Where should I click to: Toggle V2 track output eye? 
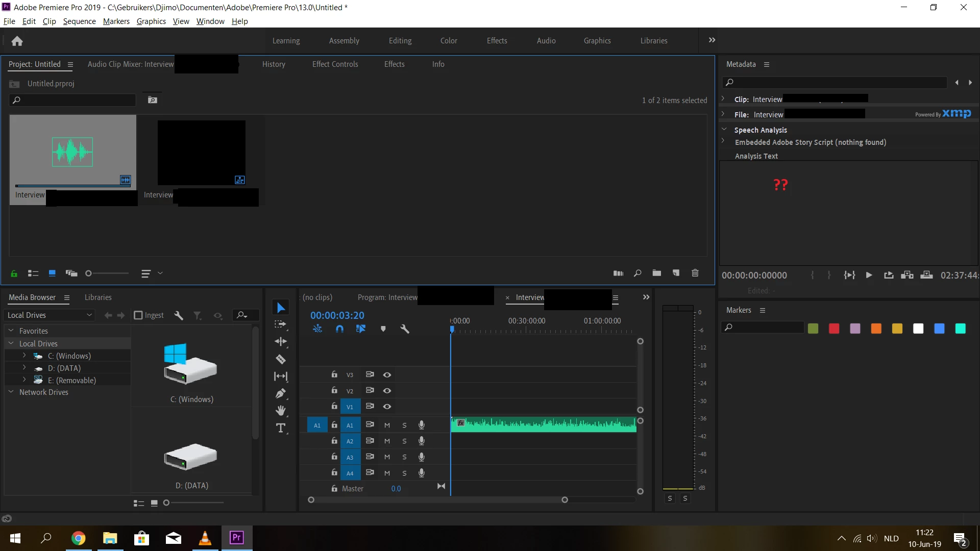[387, 391]
